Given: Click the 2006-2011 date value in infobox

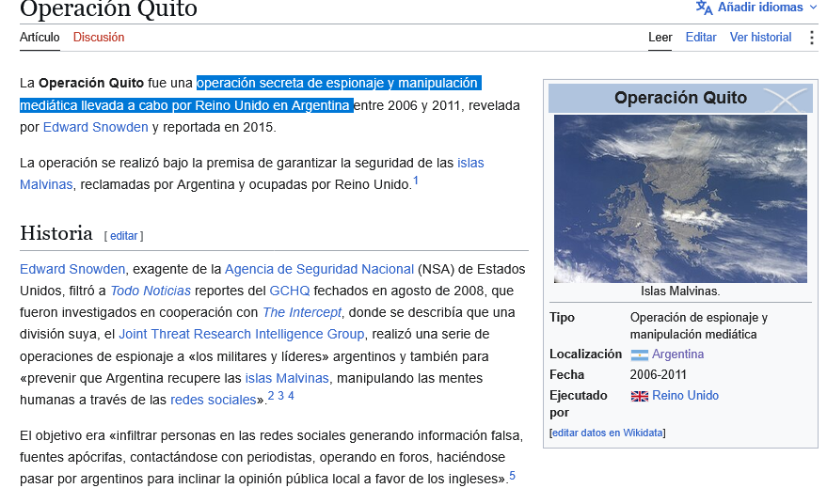Looking at the screenshot, I should click(659, 375).
